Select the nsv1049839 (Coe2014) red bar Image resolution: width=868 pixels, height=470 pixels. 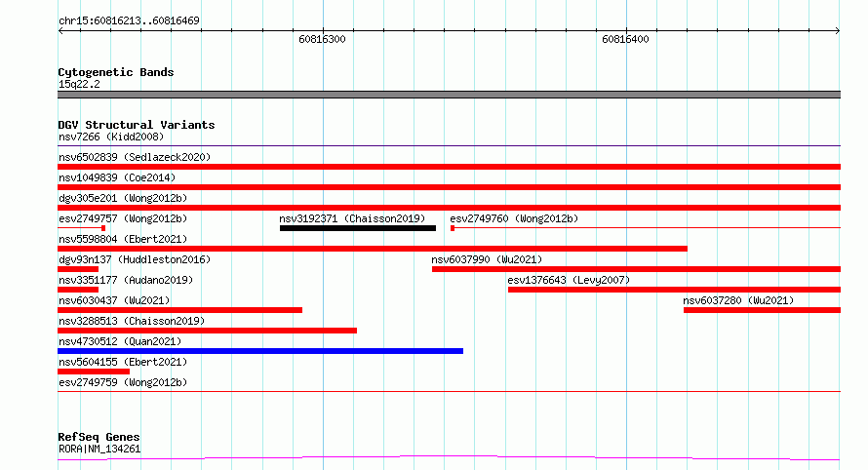449,187
